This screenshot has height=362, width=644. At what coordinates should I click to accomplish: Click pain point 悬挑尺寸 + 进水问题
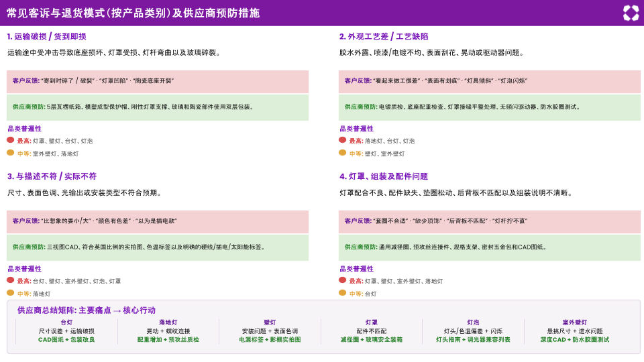pyautogui.click(x=575, y=331)
